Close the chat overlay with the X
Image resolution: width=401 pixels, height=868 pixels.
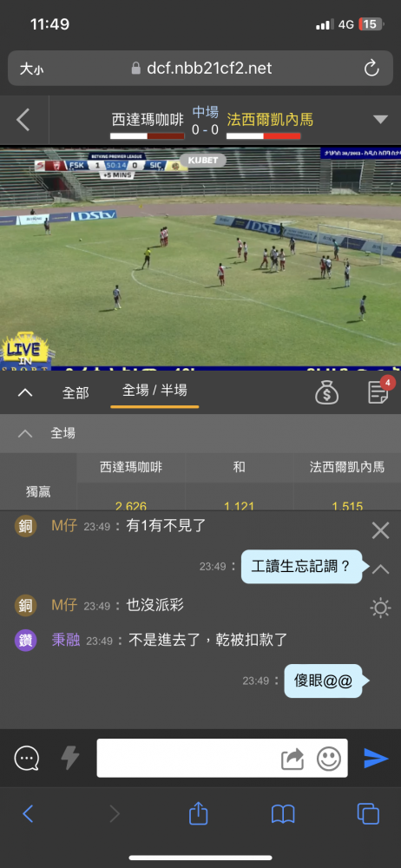(x=380, y=531)
